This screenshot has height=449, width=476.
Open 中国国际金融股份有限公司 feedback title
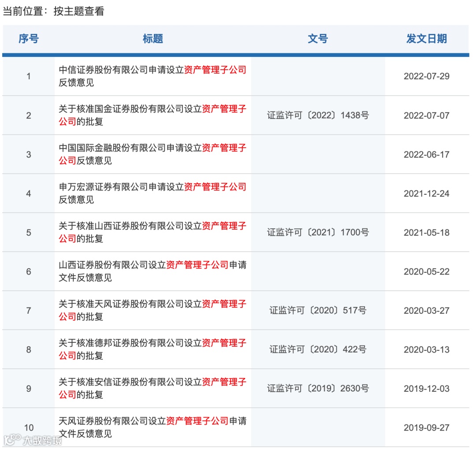pyautogui.click(x=152, y=154)
